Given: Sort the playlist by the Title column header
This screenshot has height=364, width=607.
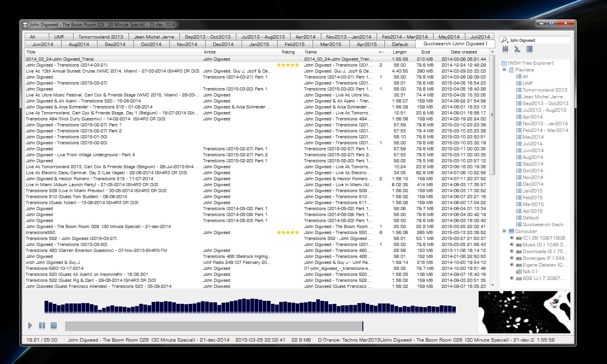Looking at the screenshot, I should [113, 52].
